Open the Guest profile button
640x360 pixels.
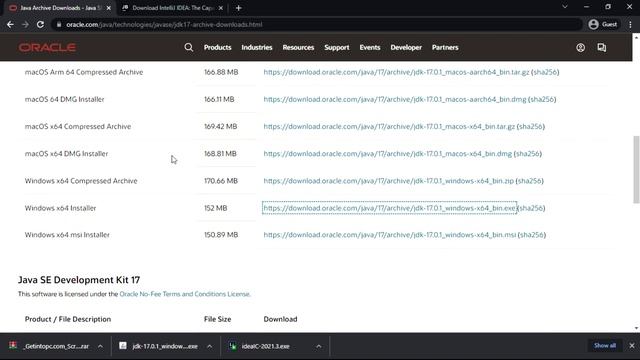603,24
